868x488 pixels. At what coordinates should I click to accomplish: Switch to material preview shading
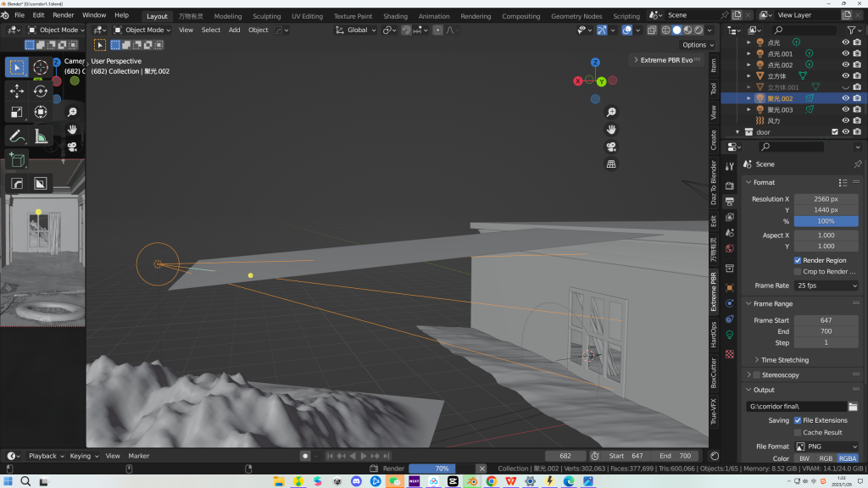[x=688, y=30]
